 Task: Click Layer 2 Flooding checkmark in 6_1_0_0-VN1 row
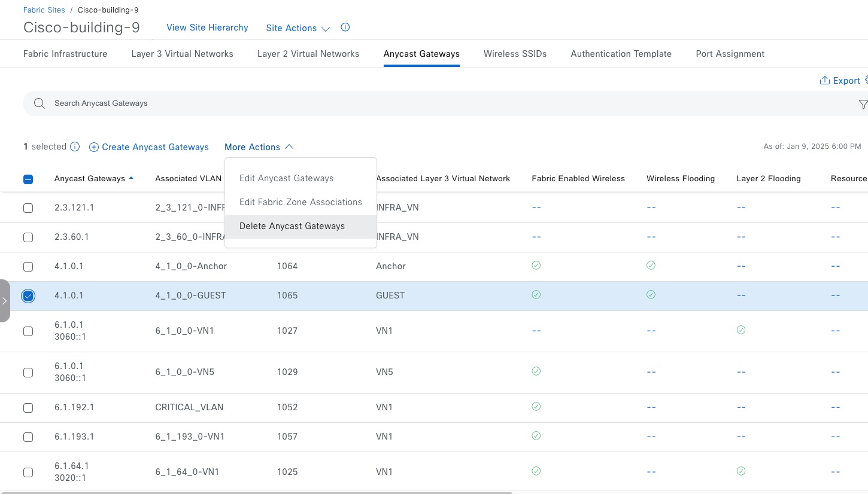tap(741, 330)
